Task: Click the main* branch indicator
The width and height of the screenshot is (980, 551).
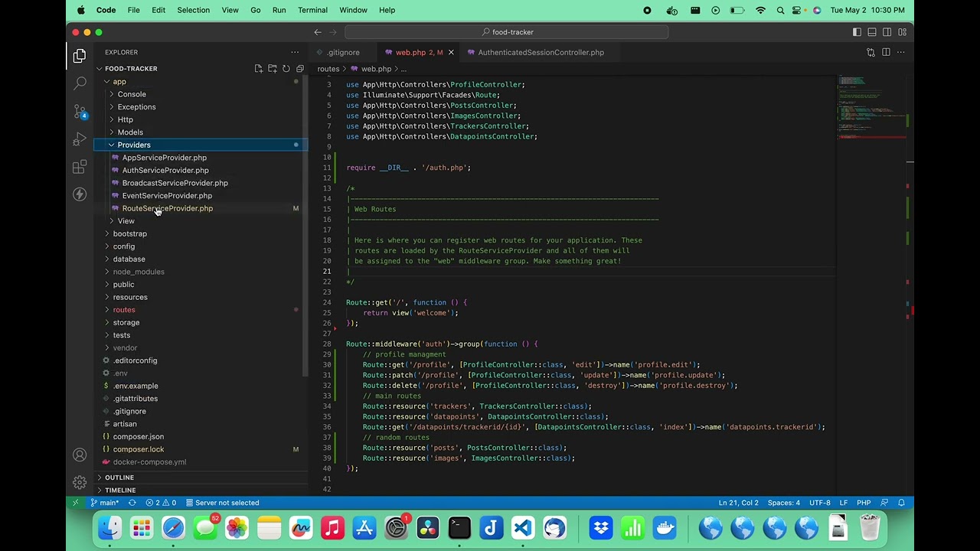Action: [x=105, y=503]
